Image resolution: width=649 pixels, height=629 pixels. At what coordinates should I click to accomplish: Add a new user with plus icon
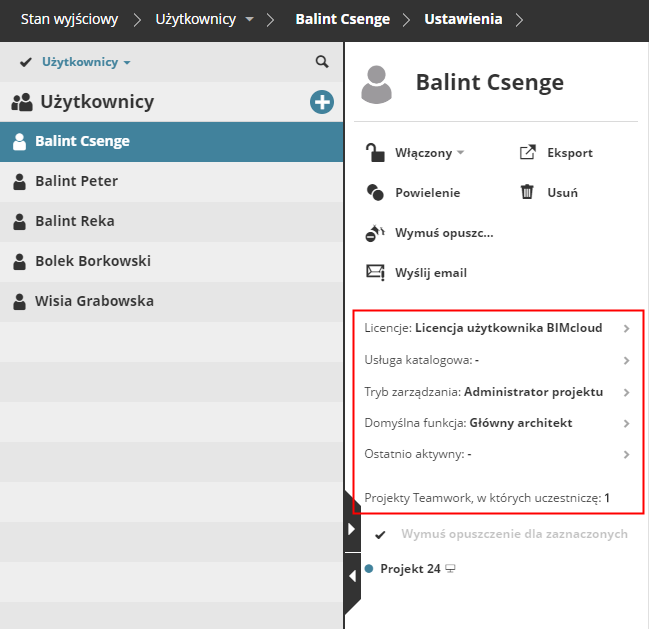coord(321,101)
